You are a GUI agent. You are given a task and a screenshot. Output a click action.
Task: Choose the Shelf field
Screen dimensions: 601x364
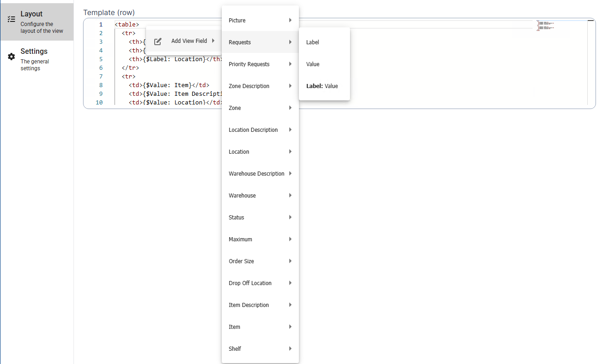click(x=260, y=348)
